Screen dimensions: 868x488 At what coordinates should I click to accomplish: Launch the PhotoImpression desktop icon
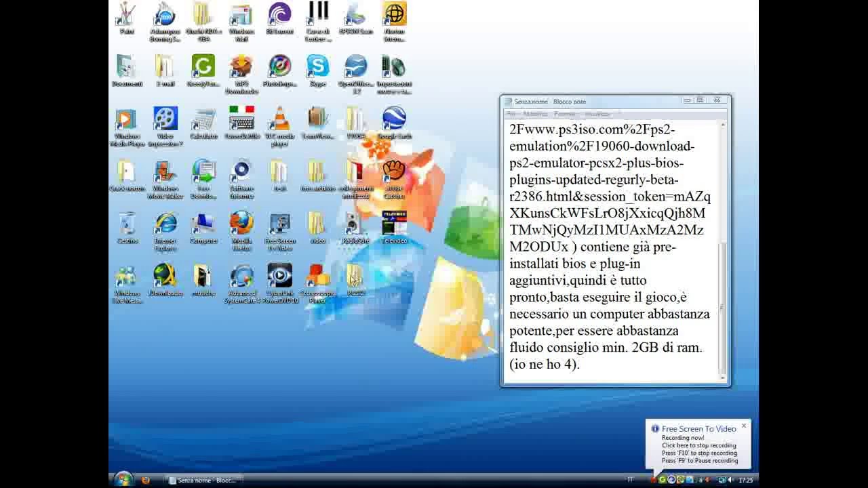pos(279,70)
